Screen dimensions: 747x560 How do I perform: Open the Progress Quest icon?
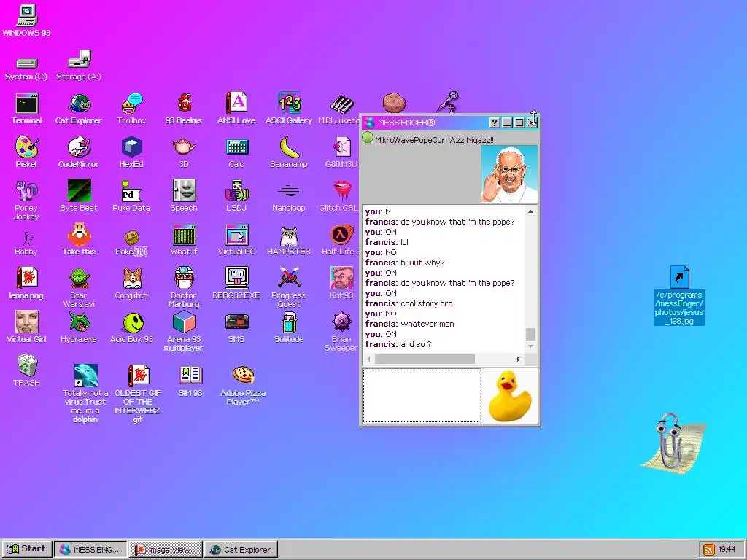pyautogui.click(x=289, y=278)
